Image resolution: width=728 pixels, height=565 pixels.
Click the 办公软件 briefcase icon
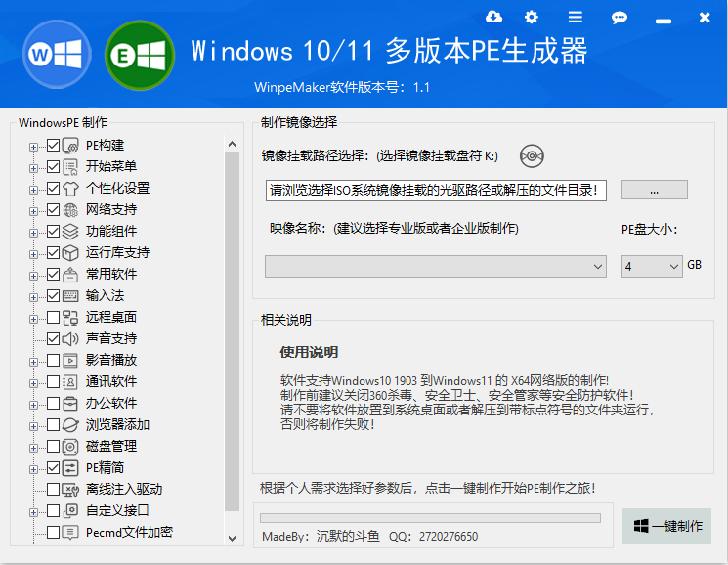point(70,404)
